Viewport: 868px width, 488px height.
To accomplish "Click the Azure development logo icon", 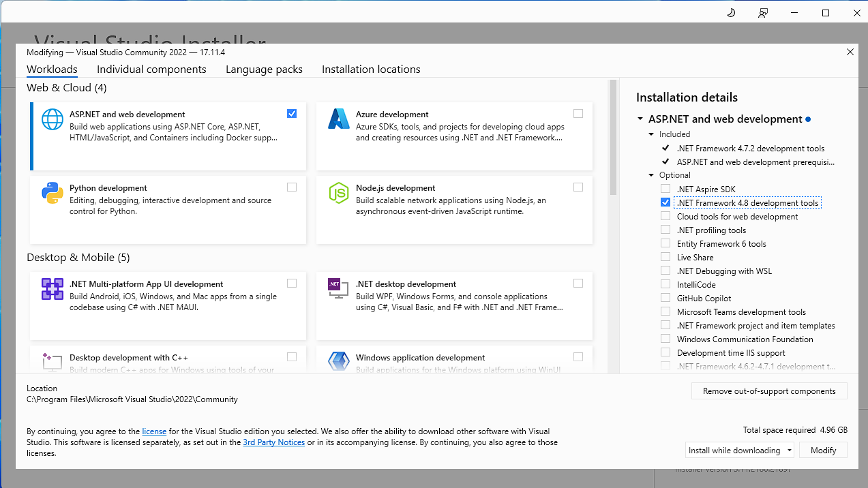I will point(339,119).
